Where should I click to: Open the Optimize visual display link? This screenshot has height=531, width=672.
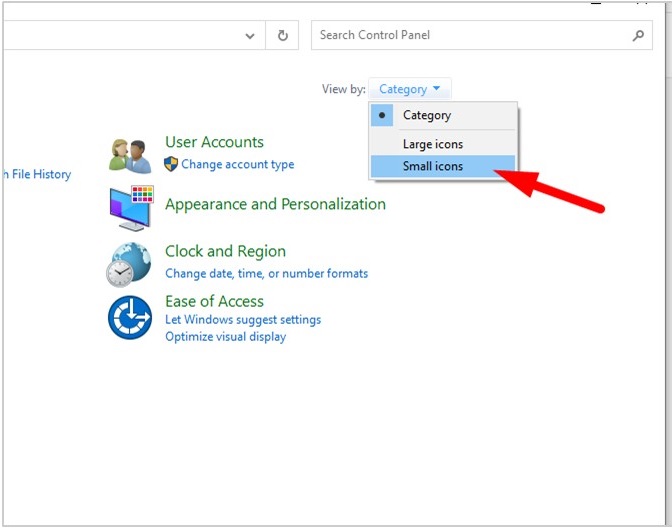(x=225, y=337)
